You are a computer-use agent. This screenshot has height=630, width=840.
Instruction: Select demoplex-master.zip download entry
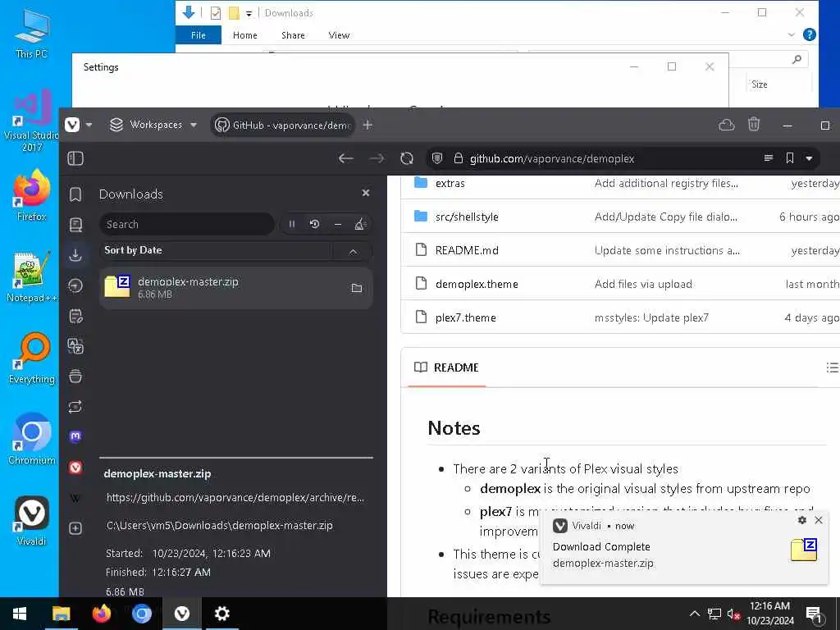coord(235,288)
